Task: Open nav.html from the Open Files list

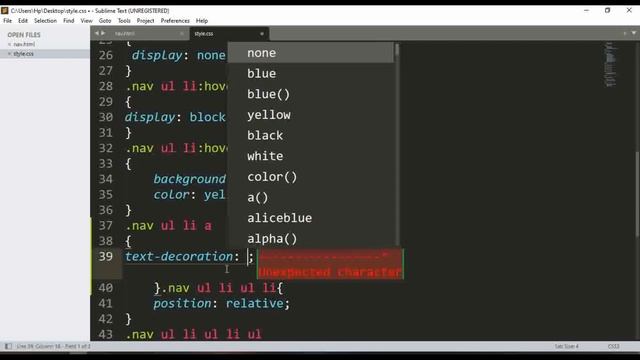Action: coord(24,44)
